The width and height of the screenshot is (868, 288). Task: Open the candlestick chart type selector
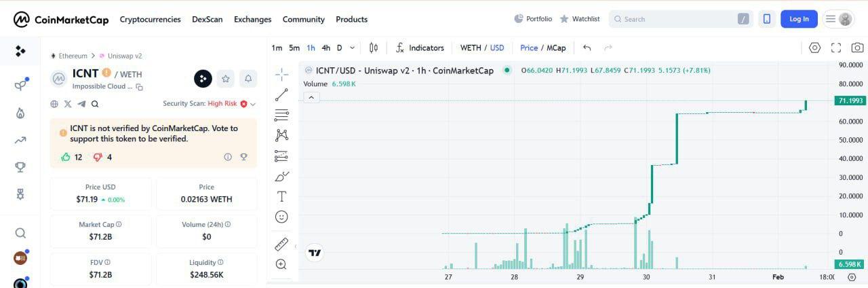(374, 48)
